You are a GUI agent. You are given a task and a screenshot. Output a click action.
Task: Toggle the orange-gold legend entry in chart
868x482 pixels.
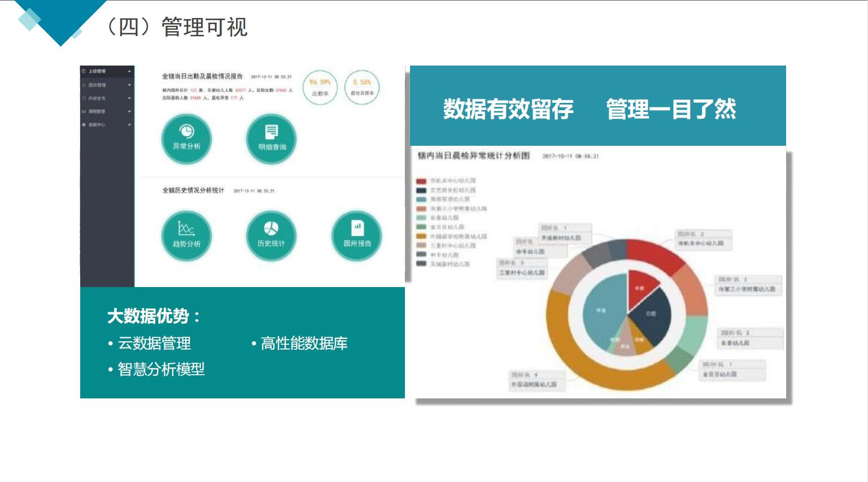click(421, 236)
